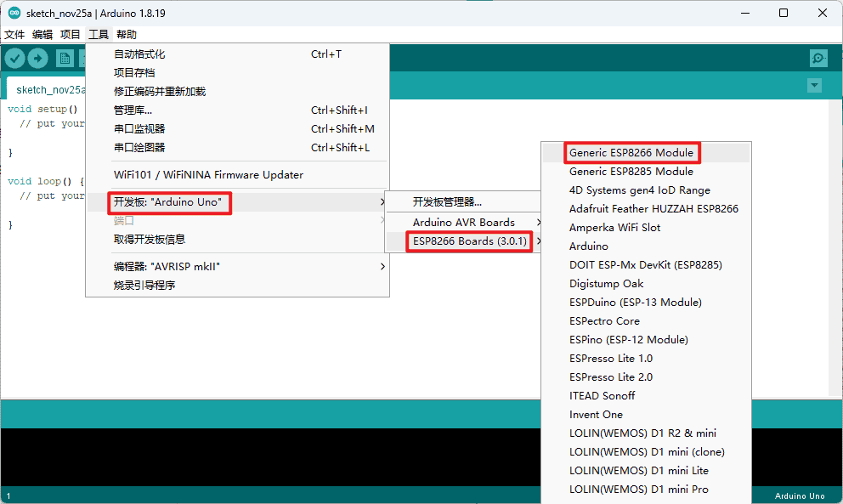Image resolution: width=843 pixels, height=504 pixels.
Task: Open the 帮助 menu
Action: [x=127, y=35]
